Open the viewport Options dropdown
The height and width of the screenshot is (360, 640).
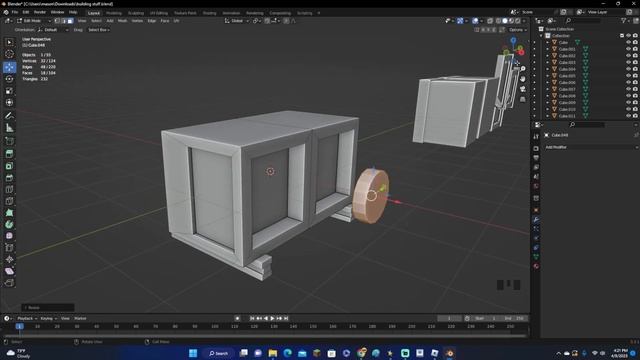518,30
